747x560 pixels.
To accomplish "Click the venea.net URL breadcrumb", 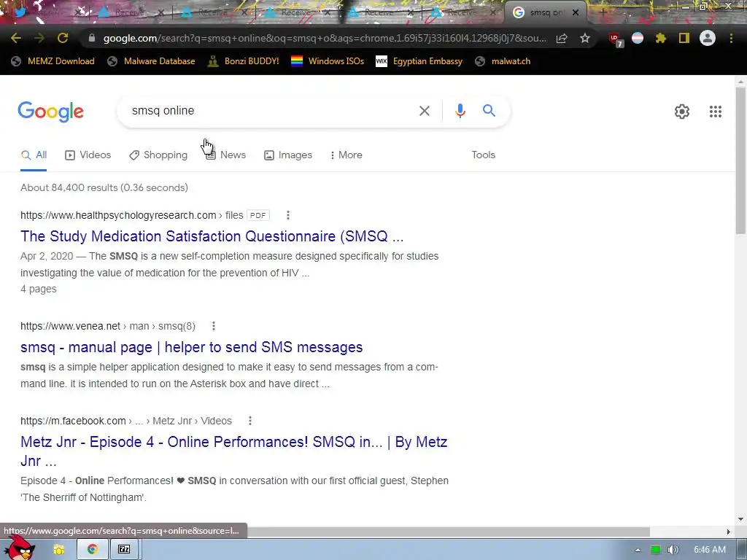I will [x=108, y=326].
